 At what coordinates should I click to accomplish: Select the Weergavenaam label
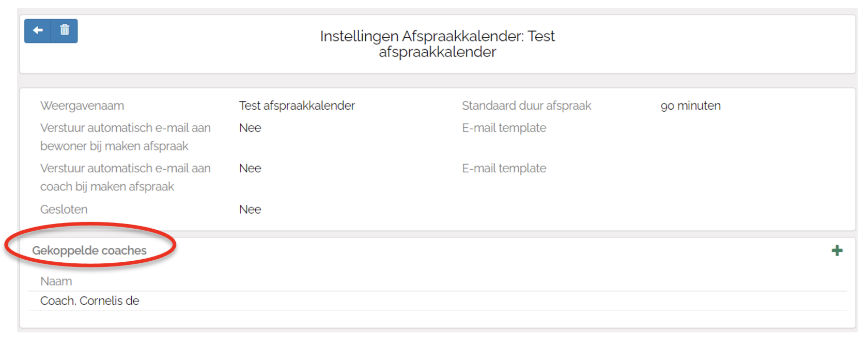point(82,106)
